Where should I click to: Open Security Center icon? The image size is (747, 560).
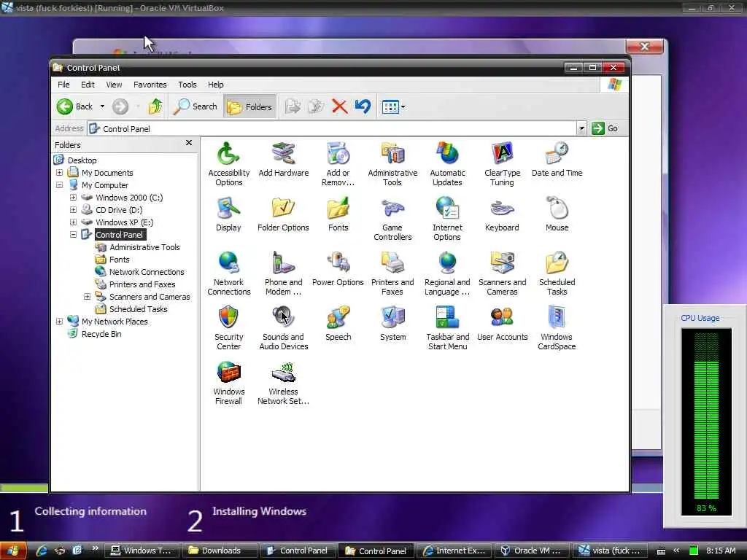(228, 327)
